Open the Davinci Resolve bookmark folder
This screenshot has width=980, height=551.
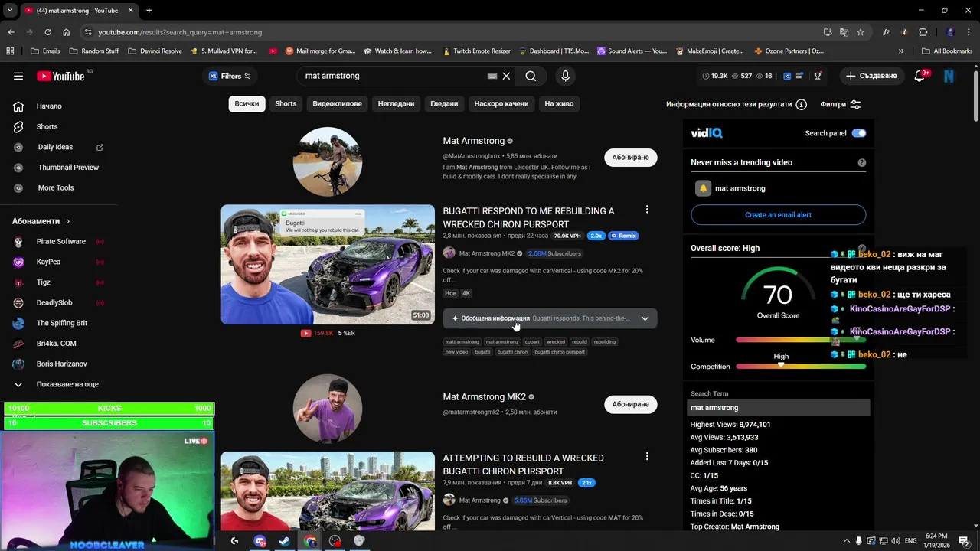point(155,51)
